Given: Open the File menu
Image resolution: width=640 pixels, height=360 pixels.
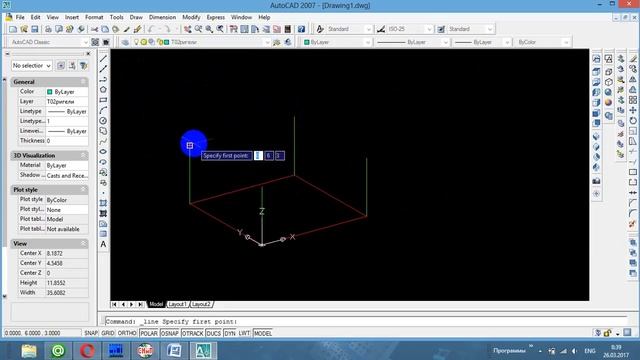Looking at the screenshot, I should coord(20,17).
